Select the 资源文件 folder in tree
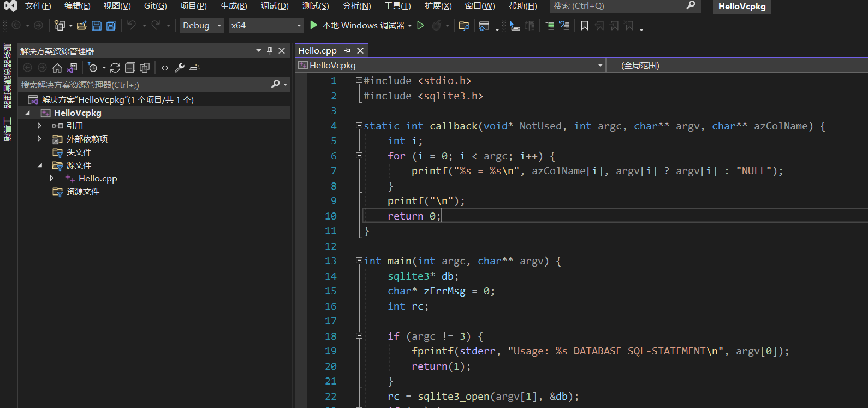 83,191
